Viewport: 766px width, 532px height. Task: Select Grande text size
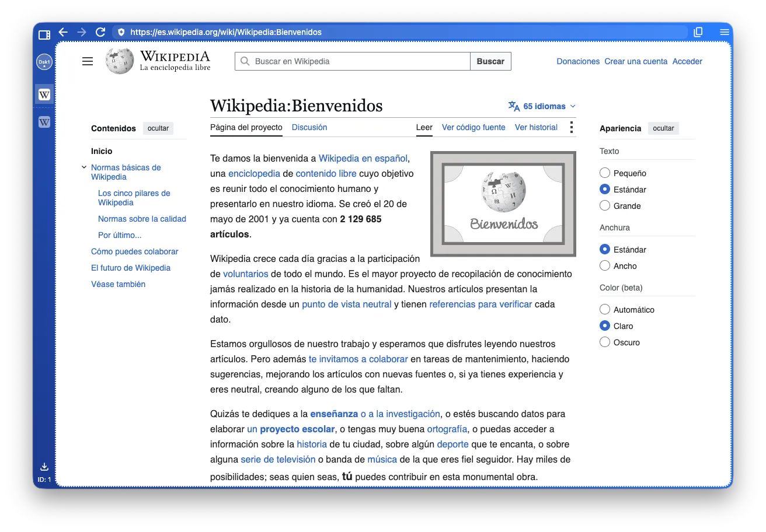tap(605, 206)
